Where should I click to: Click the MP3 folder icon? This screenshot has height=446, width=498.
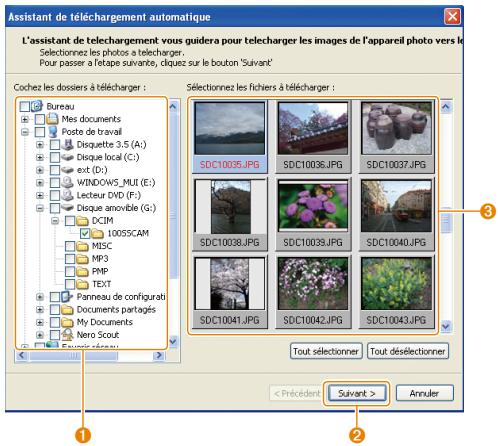click(82, 259)
